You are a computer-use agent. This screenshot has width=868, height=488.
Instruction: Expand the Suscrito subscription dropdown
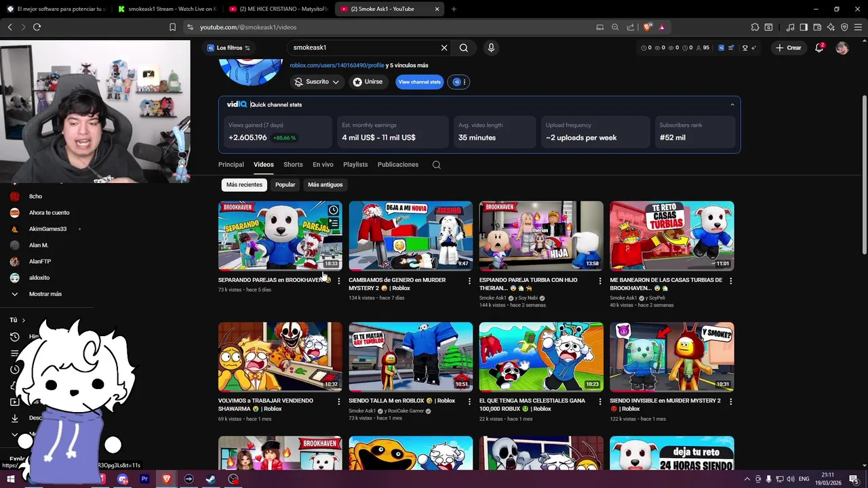pyautogui.click(x=317, y=81)
